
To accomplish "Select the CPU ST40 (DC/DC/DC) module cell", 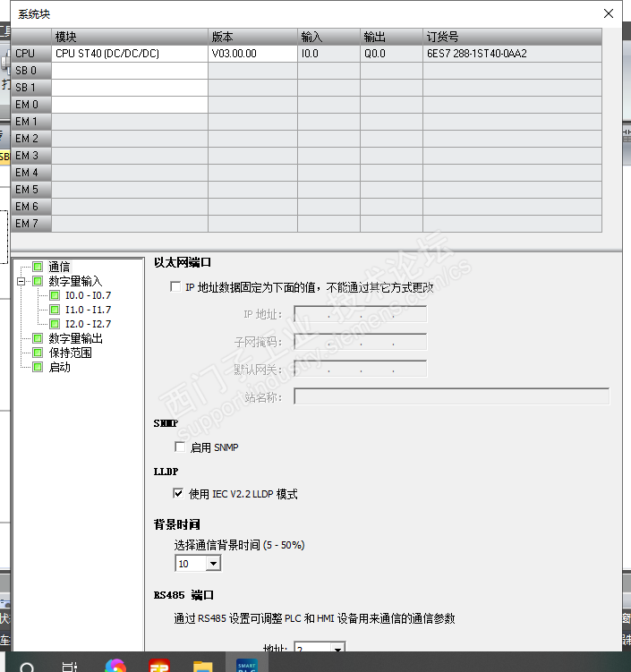I will click(x=130, y=54).
